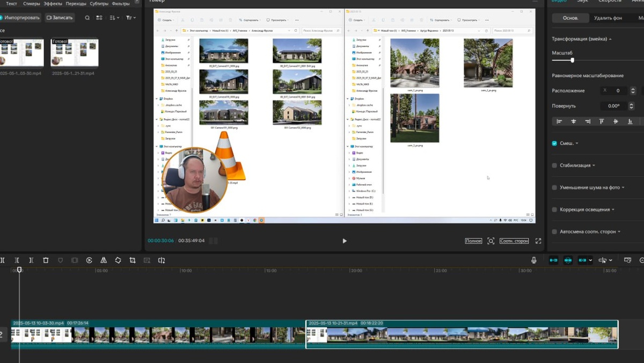The width and height of the screenshot is (644, 363).
Task: Click the playhead marker on timeline ruler
Action: [19, 270]
